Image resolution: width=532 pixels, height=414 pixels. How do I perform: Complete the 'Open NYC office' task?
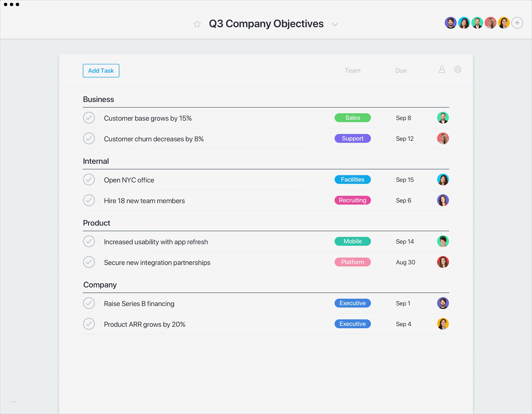point(89,180)
